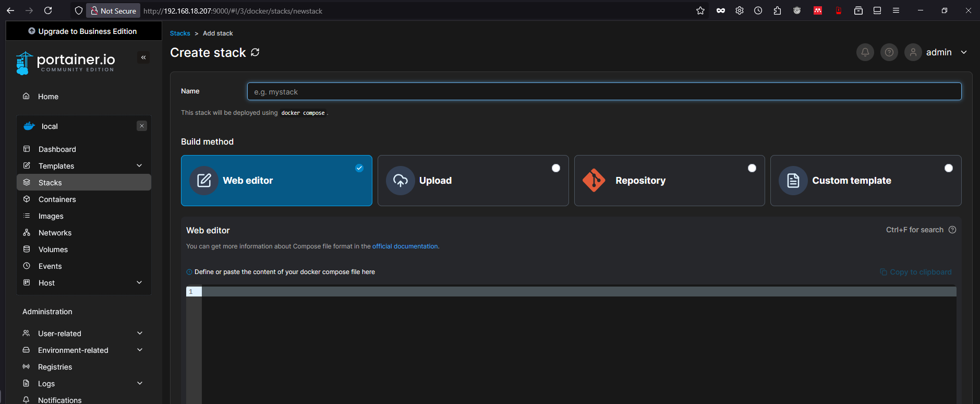980x404 pixels.
Task: Click the Stacks breadcrumb link
Action: pos(180,33)
